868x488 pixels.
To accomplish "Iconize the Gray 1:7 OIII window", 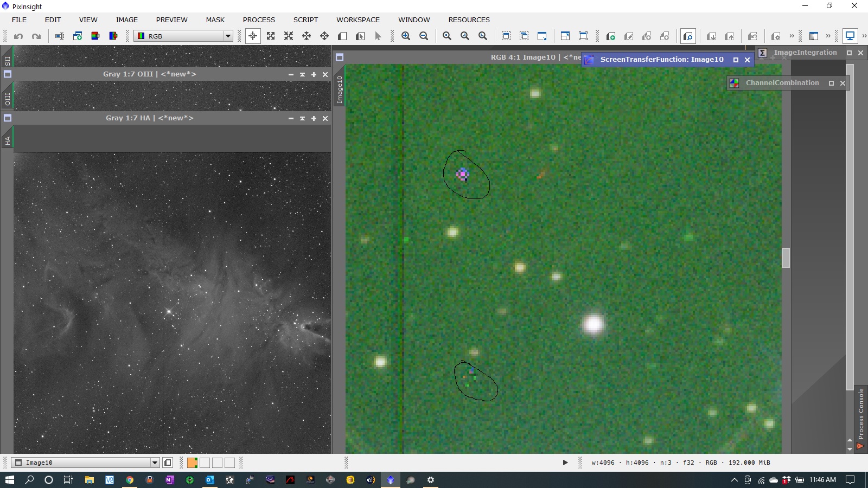I will 291,74.
